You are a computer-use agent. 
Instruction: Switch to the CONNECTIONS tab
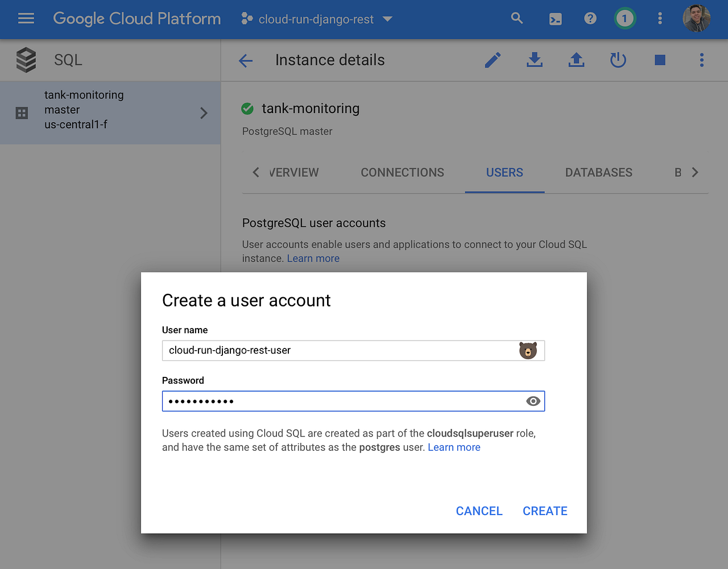pos(402,172)
